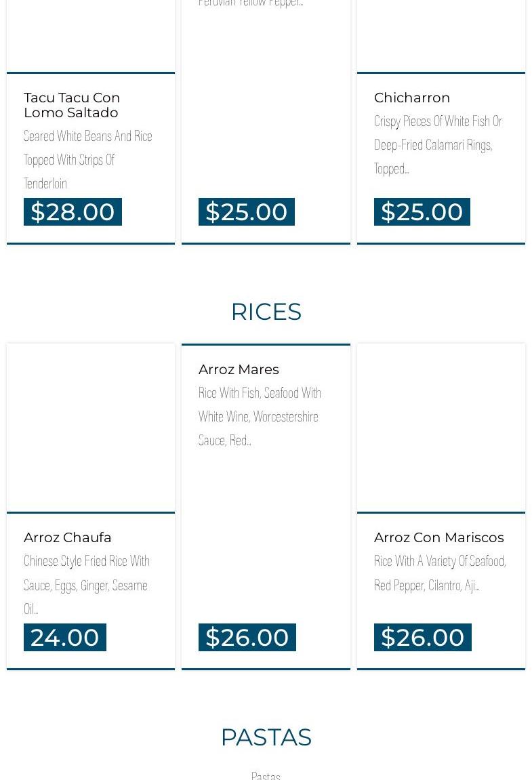Click the Tacu Tacu description text
532x780 pixels.
pyautogui.click(x=88, y=160)
